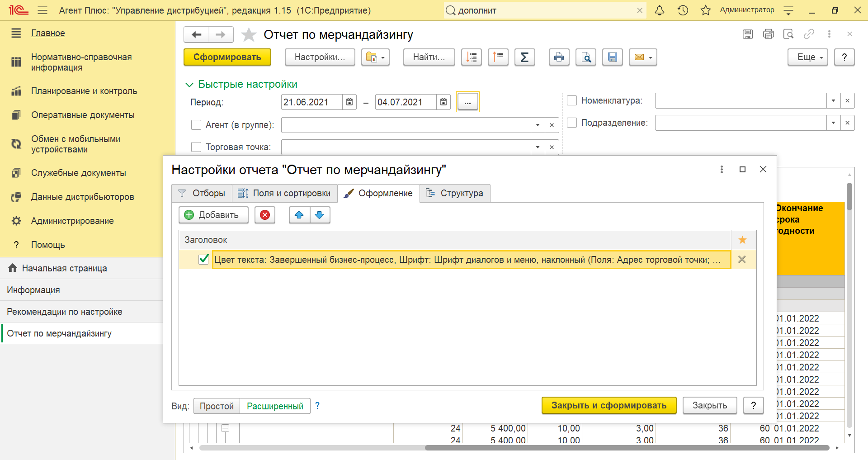Open Агент (в группе) dropdown arrow
This screenshot has height=460, width=868.
point(538,125)
